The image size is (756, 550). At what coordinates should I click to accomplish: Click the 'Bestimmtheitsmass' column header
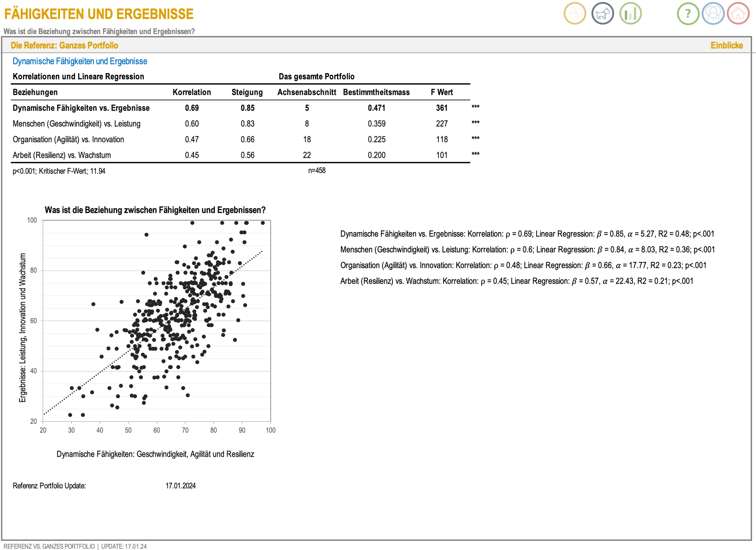coord(376,92)
